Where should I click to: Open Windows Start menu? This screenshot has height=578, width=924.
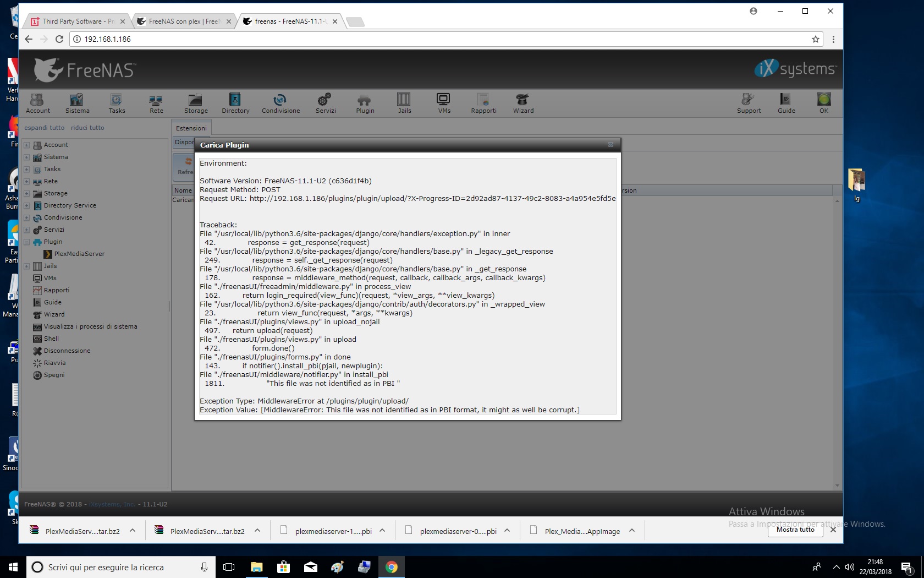coord(13,567)
